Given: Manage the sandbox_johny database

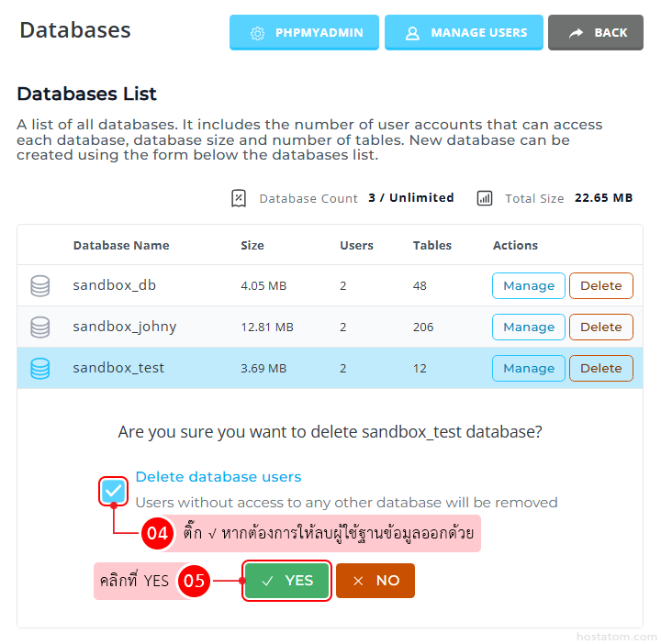Looking at the screenshot, I should tap(529, 328).
